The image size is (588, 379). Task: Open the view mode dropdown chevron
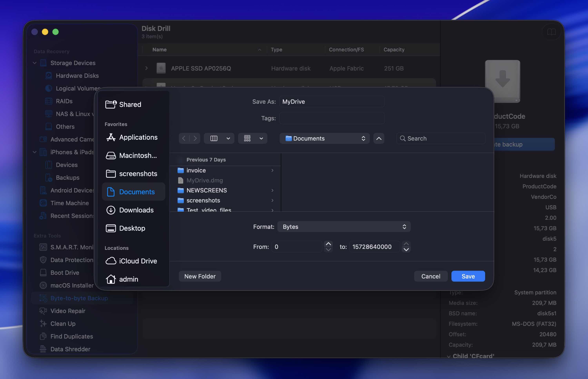point(228,138)
